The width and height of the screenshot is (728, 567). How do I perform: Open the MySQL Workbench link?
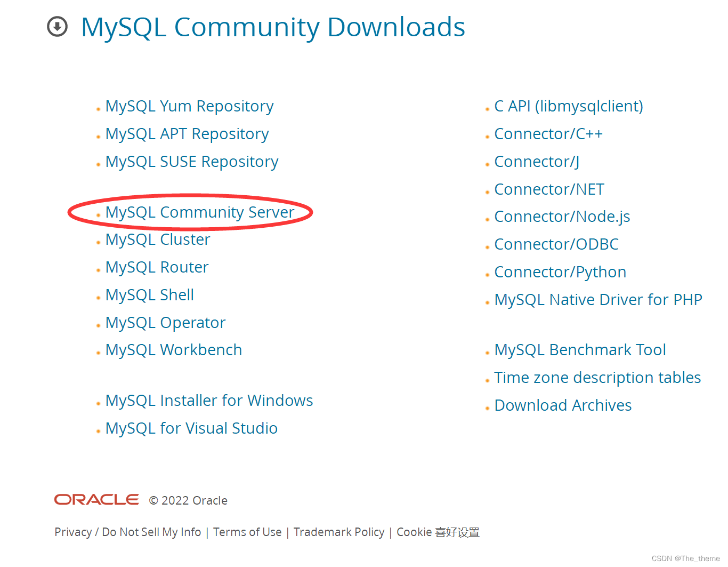[x=174, y=350]
